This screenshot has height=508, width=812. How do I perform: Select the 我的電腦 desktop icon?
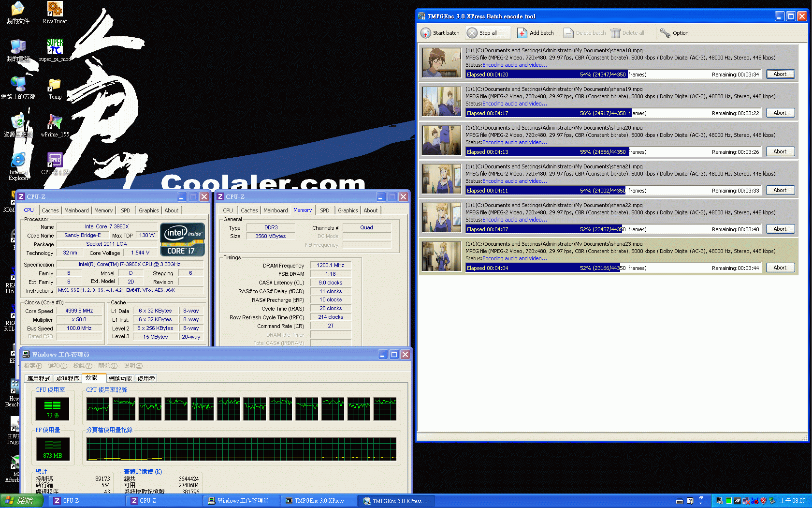tap(18, 50)
